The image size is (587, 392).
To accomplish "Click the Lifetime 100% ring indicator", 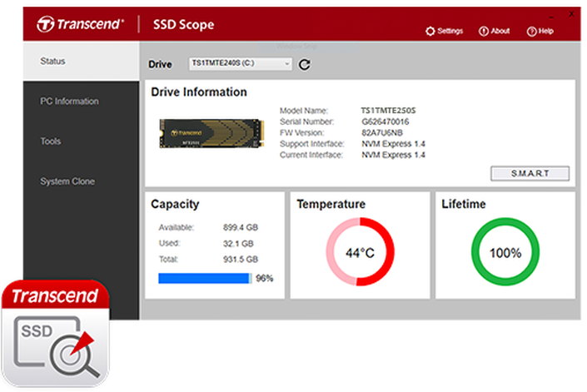I will pyautogui.click(x=505, y=251).
